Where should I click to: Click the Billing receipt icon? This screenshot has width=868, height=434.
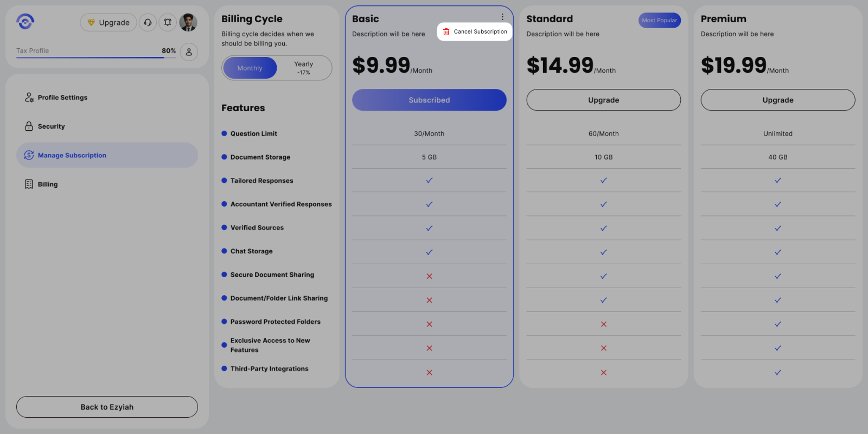pyautogui.click(x=29, y=184)
